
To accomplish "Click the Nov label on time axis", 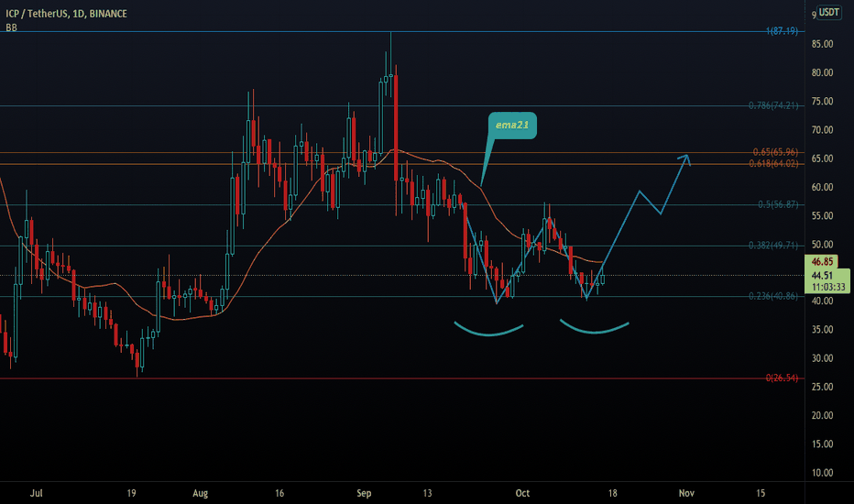I will click(x=686, y=493).
